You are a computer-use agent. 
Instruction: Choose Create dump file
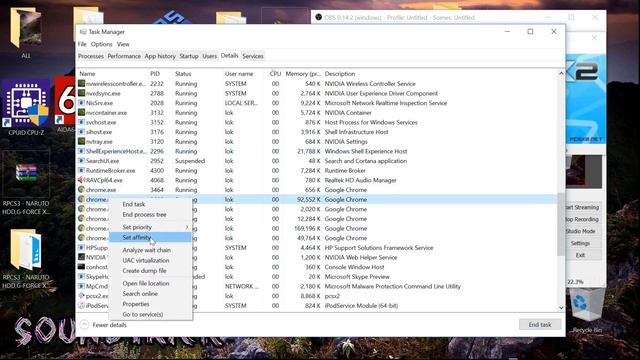click(151, 271)
